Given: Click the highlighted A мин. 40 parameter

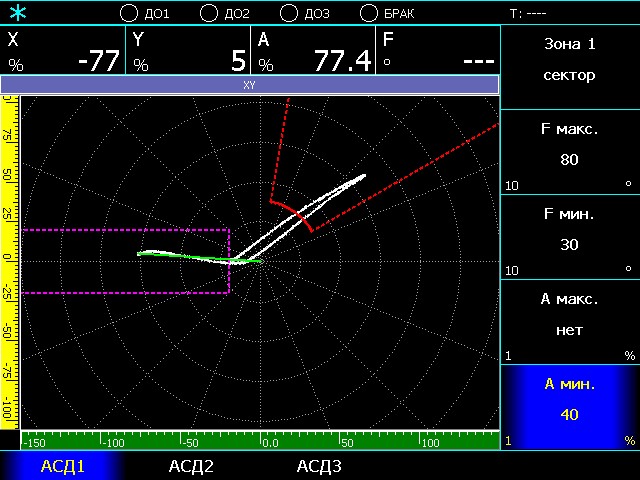Looking at the screenshot, I should [x=569, y=406].
